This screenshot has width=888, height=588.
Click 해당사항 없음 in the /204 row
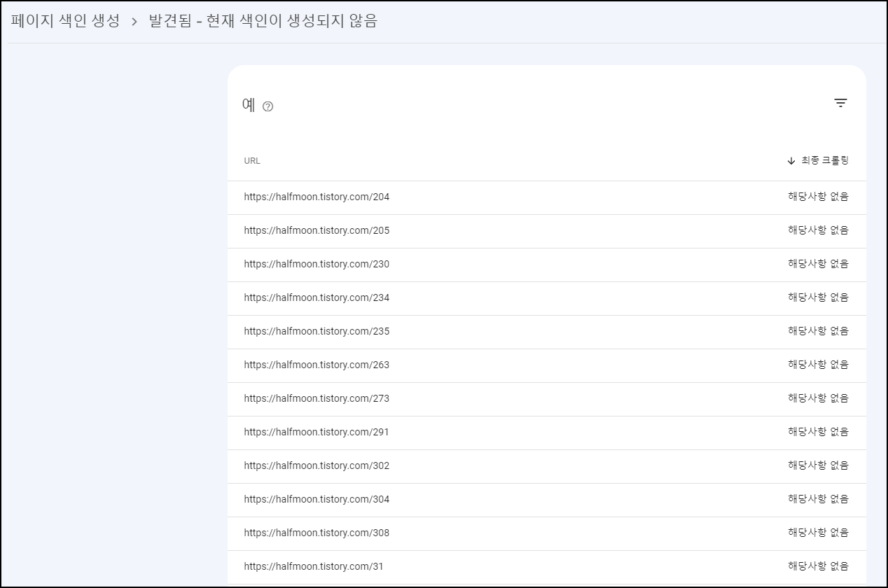coord(818,197)
